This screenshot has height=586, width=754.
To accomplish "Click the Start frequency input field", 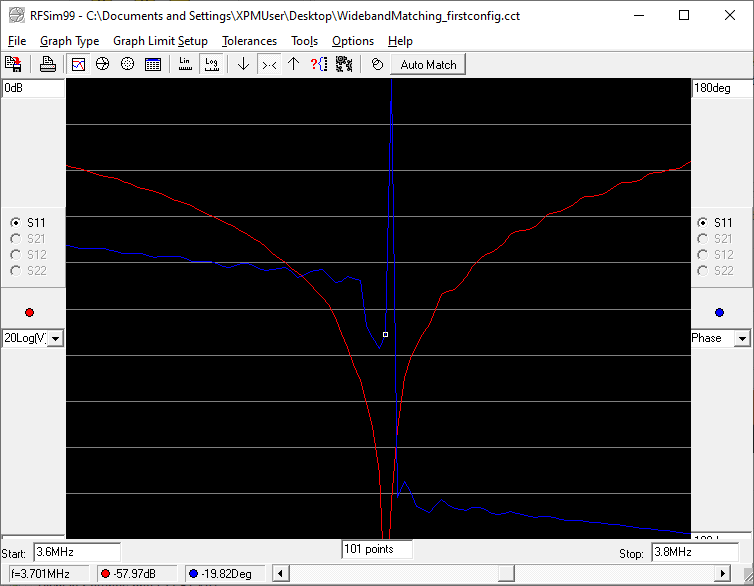I will (x=76, y=552).
